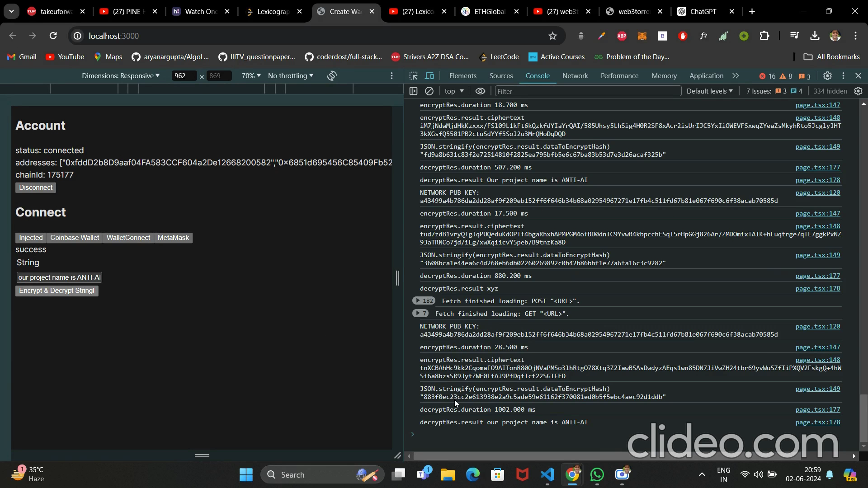Open DevTools customize three-dot menu

(x=843, y=76)
